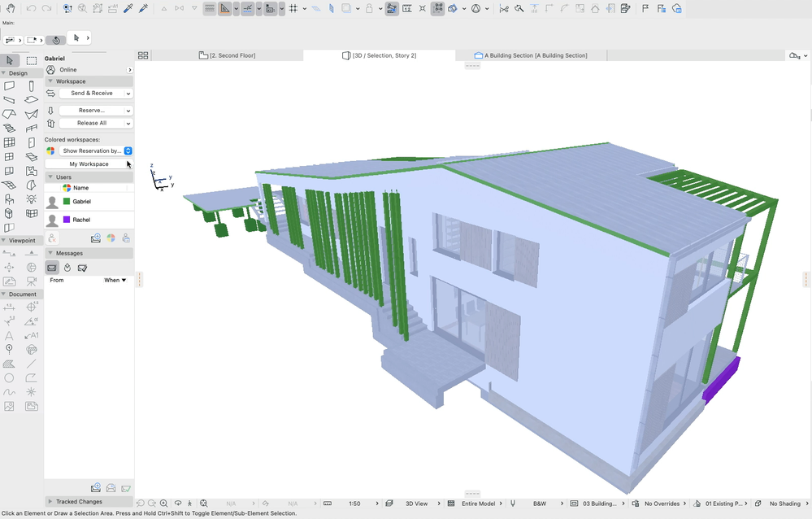The height and width of the screenshot is (519, 812).
Task: Click the hand pan icon in toolbar
Action: tap(11, 8)
